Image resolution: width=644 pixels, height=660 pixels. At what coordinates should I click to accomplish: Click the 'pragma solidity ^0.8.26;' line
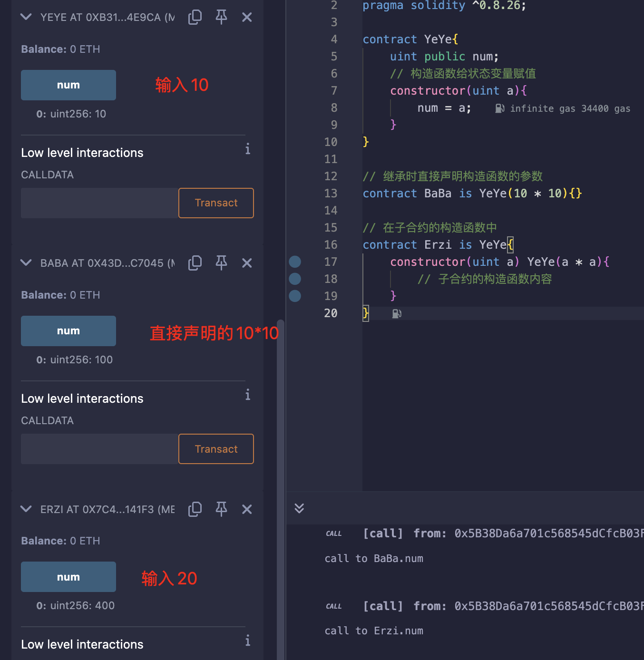tap(444, 6)
